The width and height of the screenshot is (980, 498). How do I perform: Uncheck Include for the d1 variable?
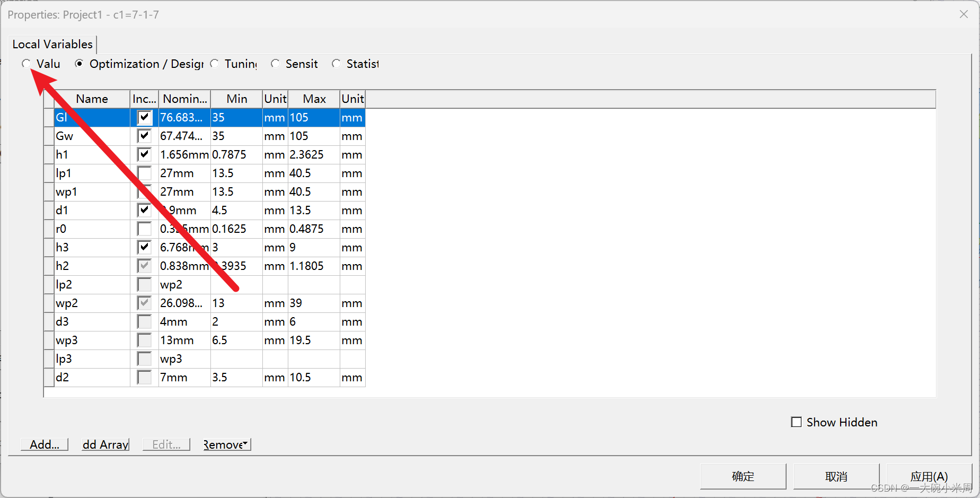click(144, 210)
